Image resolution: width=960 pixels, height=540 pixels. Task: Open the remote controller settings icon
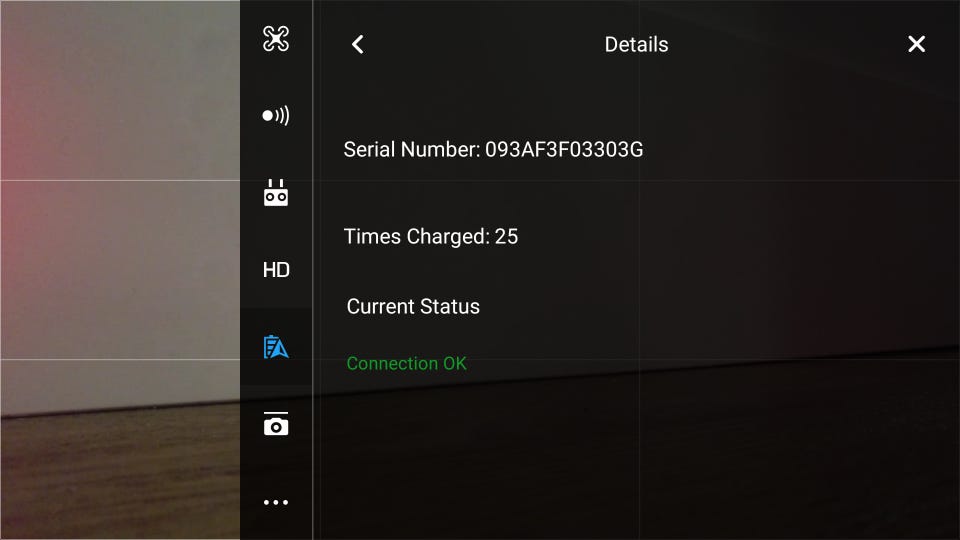coord(276,193)
